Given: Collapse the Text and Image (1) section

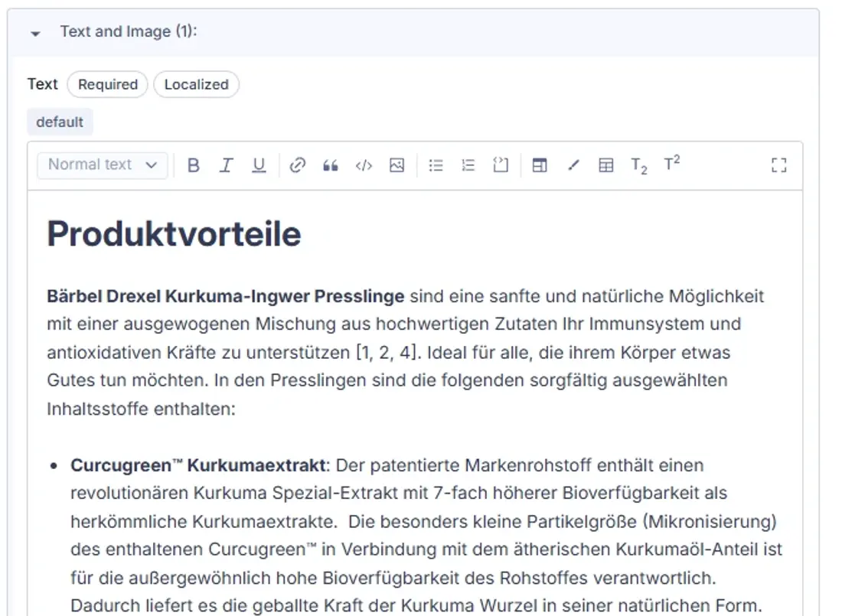Looking at the screenshot, I should tap(35, 34).
